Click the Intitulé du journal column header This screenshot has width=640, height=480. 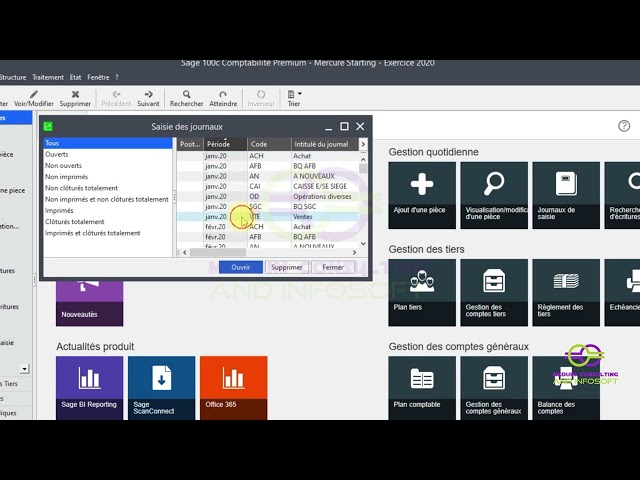point(325,144)
